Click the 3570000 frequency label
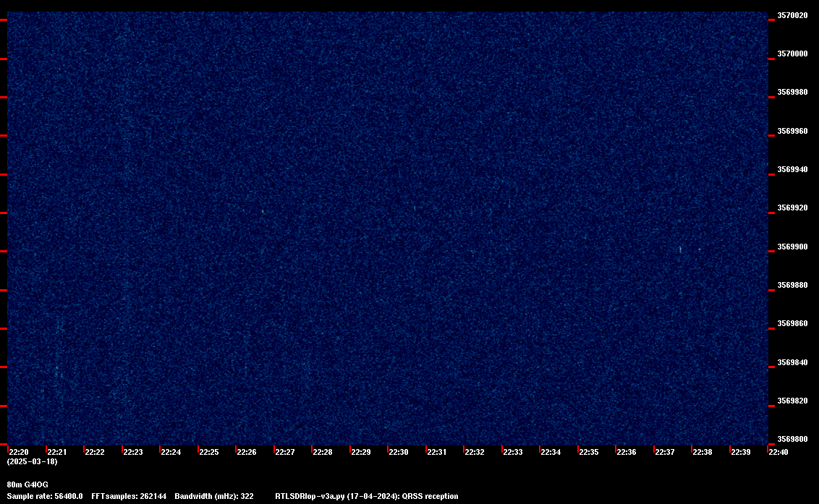The width and height of the screenshot is (819, 504). coord(792,54)
